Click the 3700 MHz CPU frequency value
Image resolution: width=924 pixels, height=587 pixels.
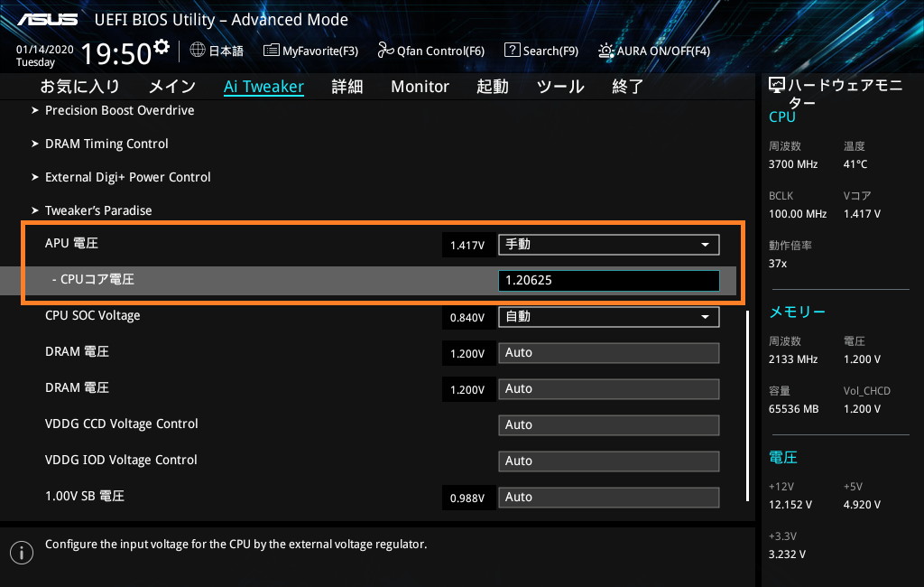pos(793,164)
